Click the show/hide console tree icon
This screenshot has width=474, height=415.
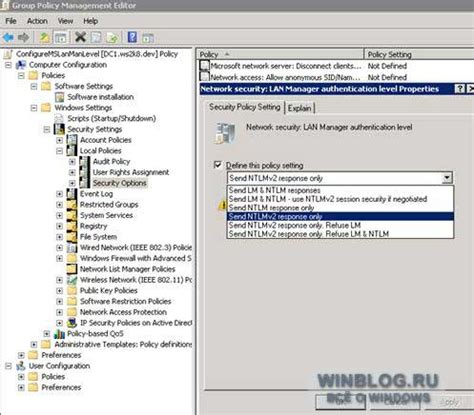tap(61, 38)
